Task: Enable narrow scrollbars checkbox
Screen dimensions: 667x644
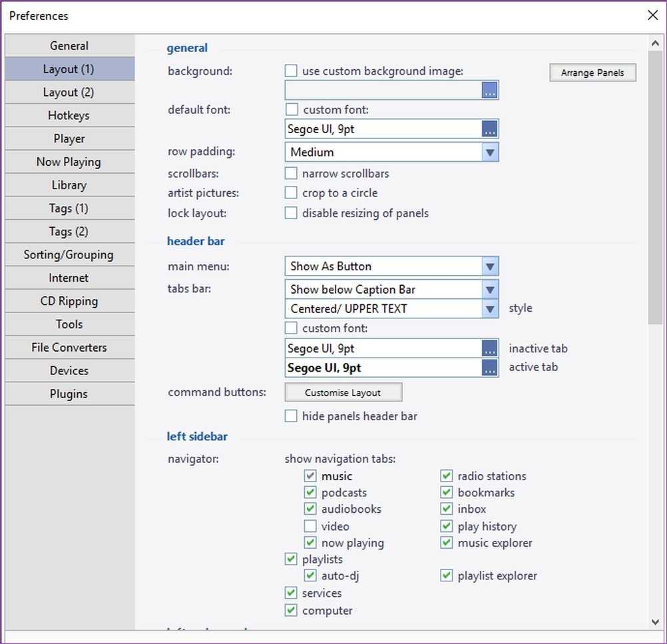Action: point(291,174)
